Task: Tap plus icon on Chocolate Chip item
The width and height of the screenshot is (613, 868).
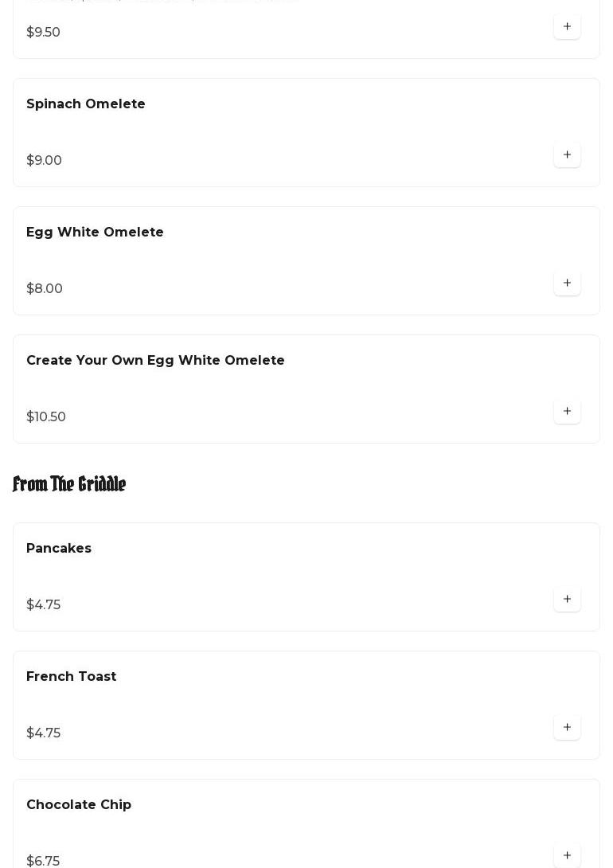Action: click(x=567, y=854)
